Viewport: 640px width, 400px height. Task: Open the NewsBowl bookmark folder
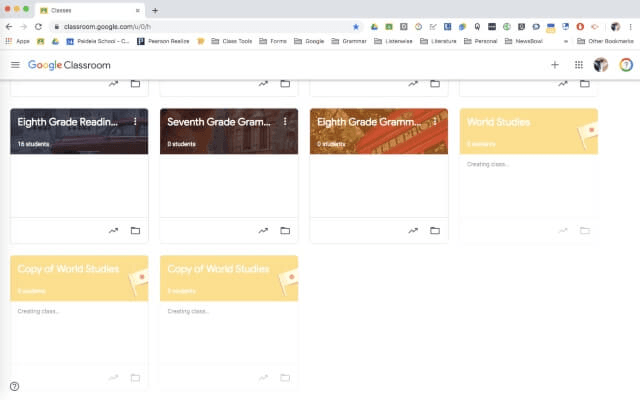click(x=524, y=41)
